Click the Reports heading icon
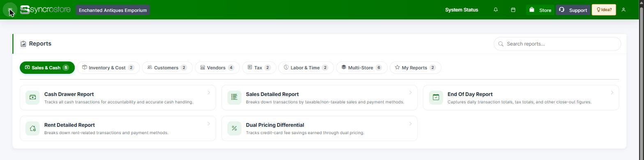Viewport: 644px width, 160px height. point(23,44)
